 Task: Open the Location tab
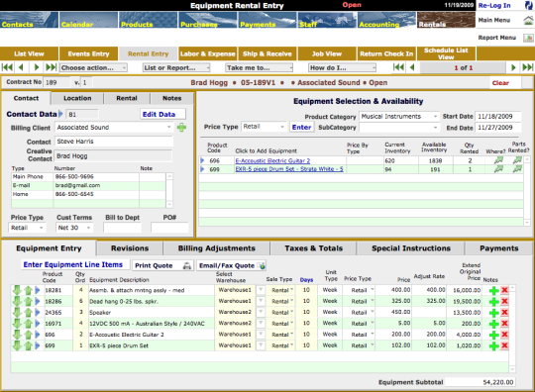click(77, 98)
